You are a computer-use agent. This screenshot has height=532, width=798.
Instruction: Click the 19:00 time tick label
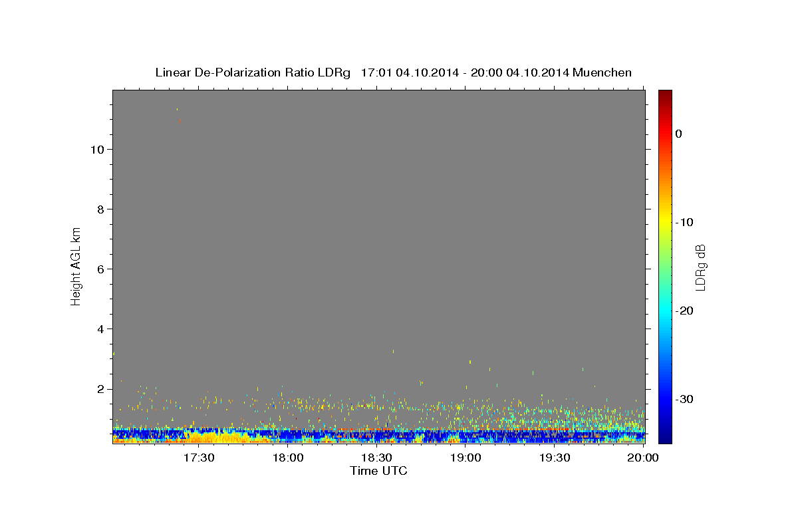click(x=465, y=458)
